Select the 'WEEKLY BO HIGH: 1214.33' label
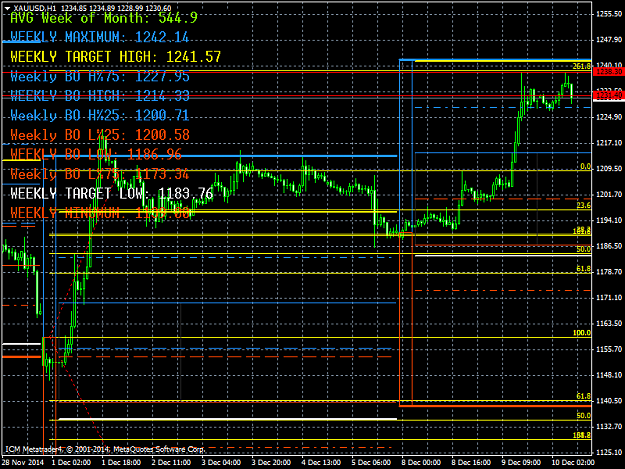This screenshot has width=625, height=469. [x=100, y=96]
